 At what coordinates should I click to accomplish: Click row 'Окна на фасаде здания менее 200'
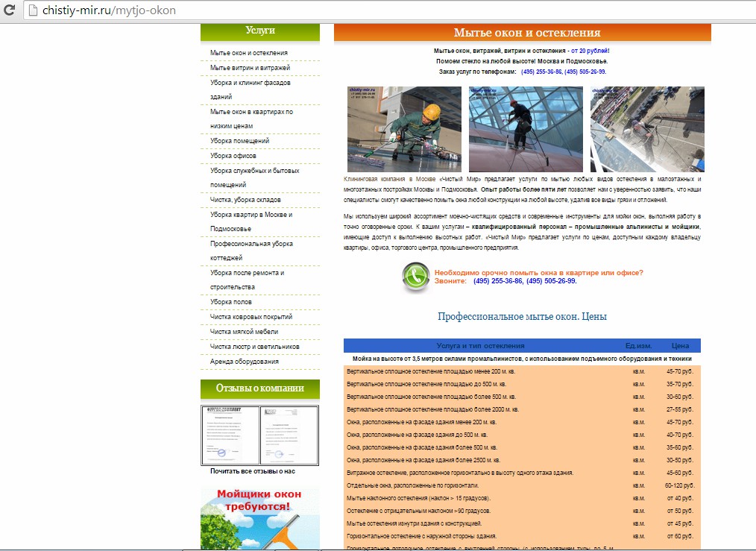tap(522, 422)
